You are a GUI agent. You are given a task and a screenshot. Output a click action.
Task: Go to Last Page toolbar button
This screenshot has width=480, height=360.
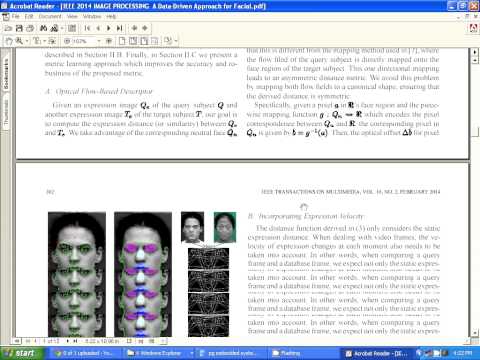point(119,28)
